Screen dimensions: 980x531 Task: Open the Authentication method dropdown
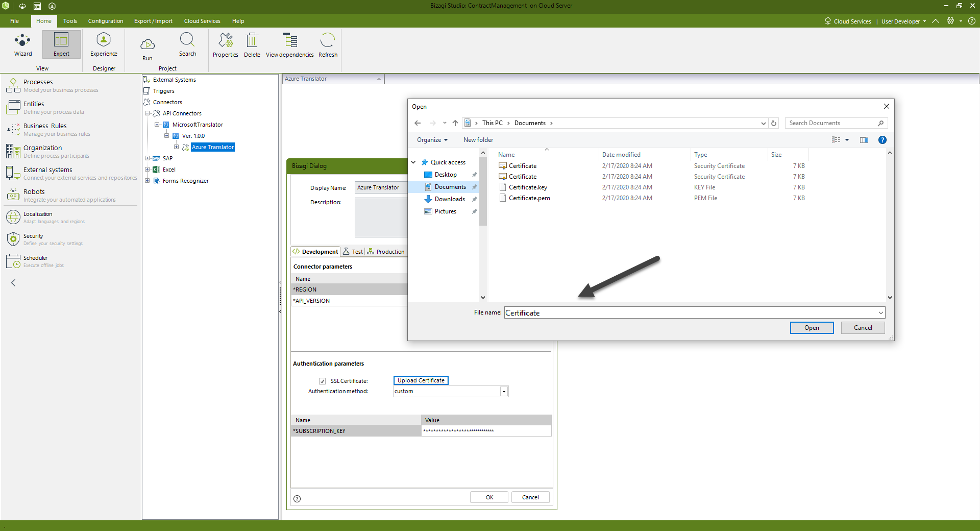point(504,392)
